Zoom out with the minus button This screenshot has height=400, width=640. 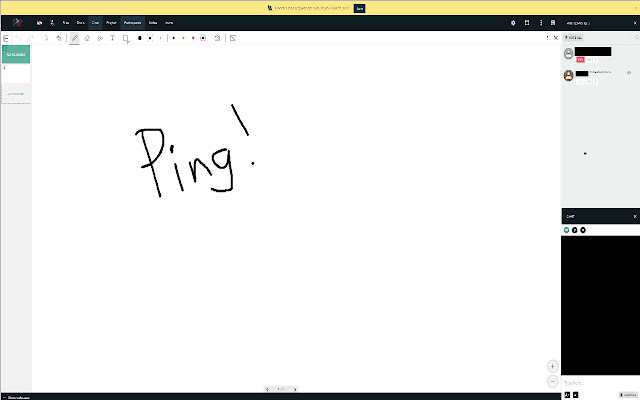point(552,382)
